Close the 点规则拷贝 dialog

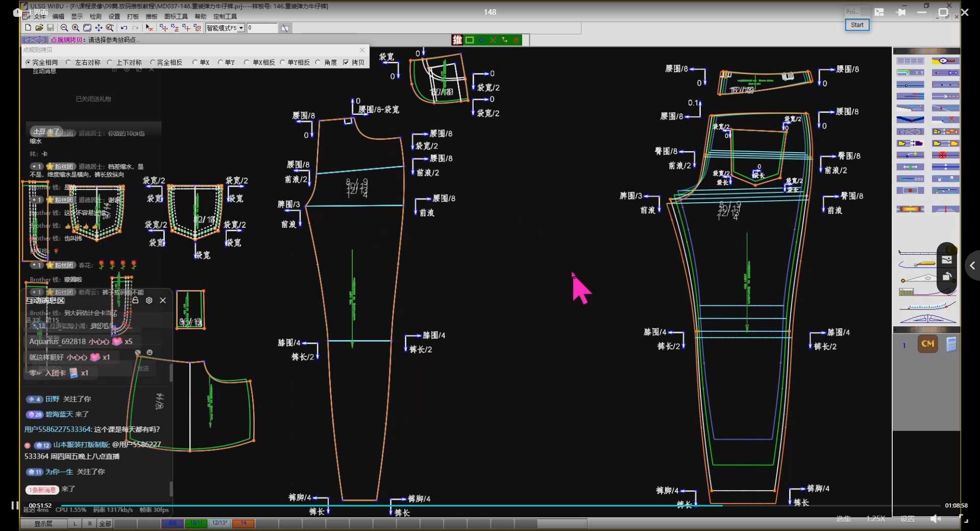[362, 50]
